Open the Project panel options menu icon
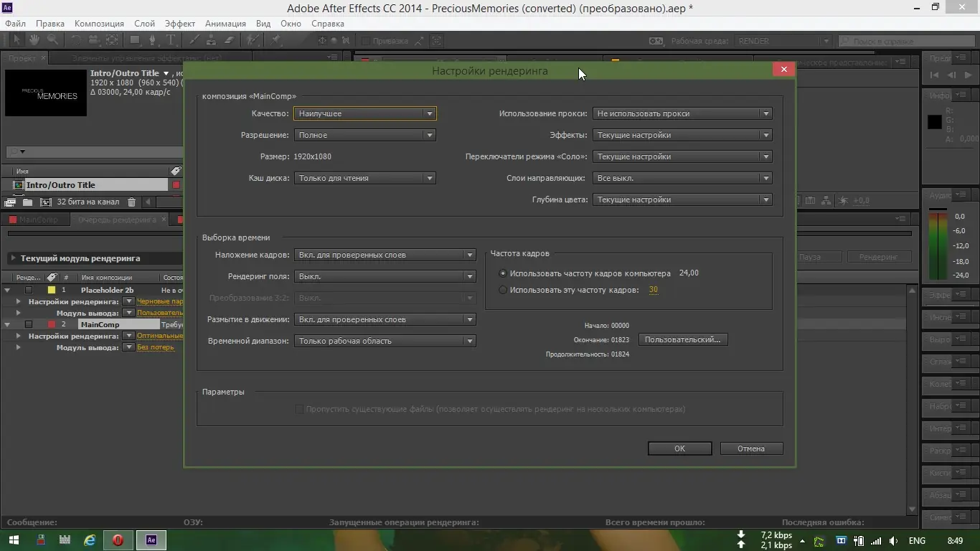Viewport: 980px width, 551px height. point(332,57)
